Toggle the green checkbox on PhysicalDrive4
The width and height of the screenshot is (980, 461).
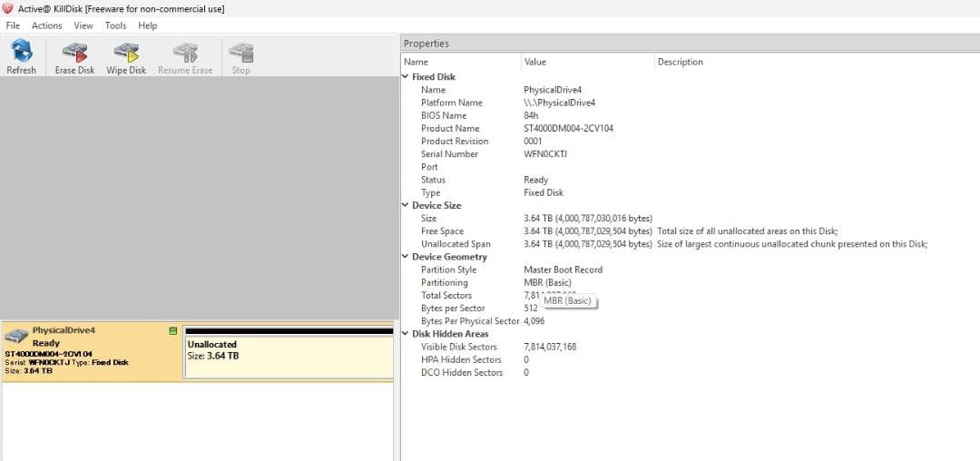click(x=173, y=330)
